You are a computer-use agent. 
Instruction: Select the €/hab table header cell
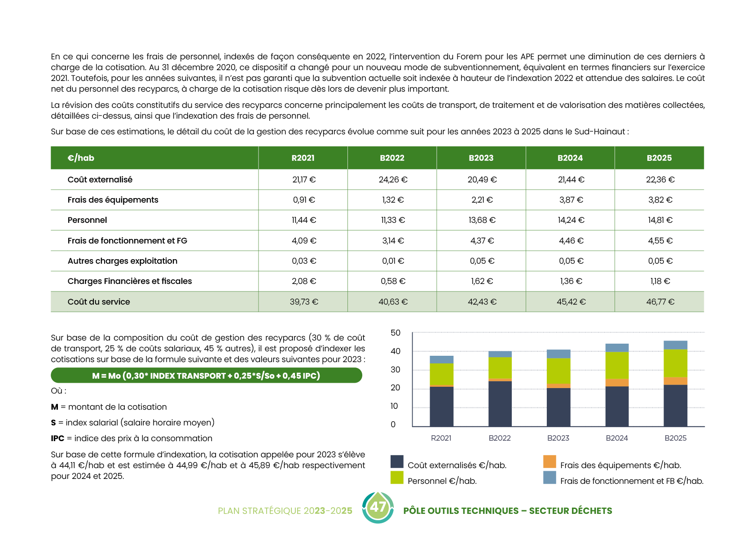click(x=81, y=158)
